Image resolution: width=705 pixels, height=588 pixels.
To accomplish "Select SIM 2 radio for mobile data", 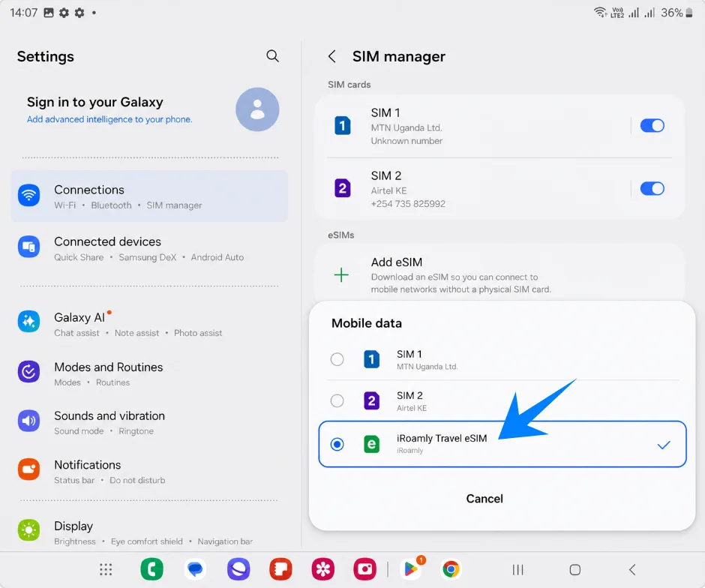I will click(337, 400).
